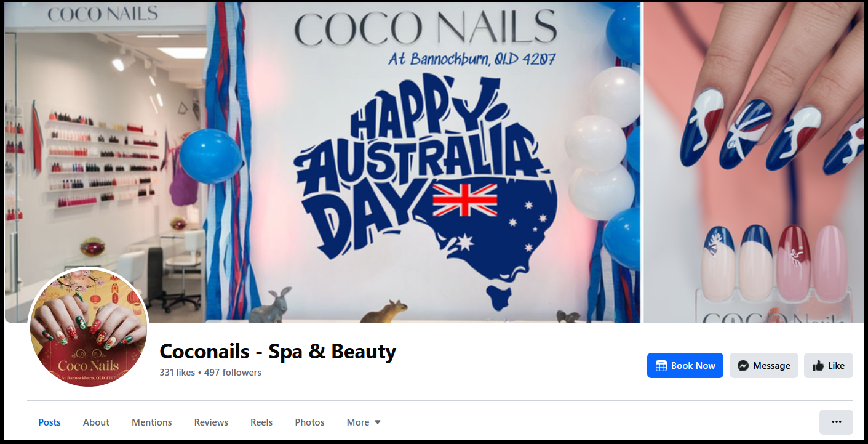The height and width of the screenshot is (444, 868).
Task: Click the Message button
Action: [x=764, y=366]
